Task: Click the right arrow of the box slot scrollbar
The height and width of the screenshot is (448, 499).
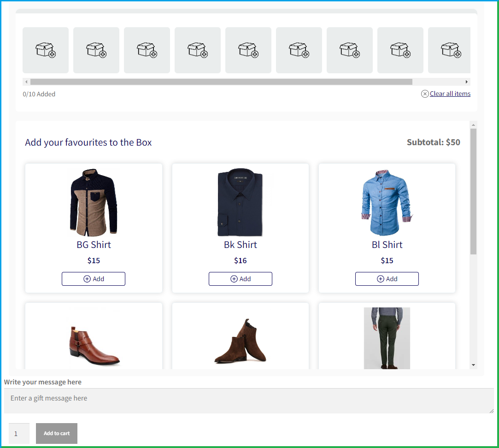Action: tap(468, 82)
